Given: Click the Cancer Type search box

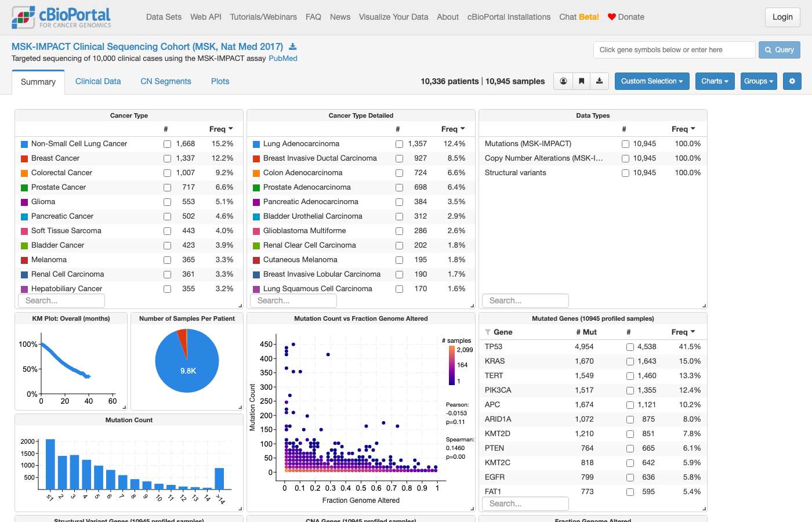Looking at the screenshot, I should tap(61, 300).
